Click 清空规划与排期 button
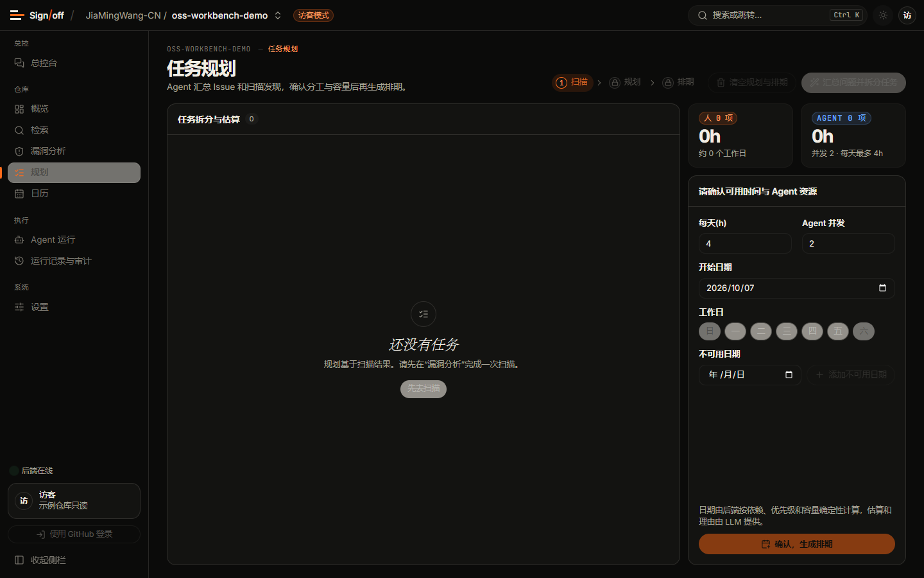Image resolution: width=924 pixels, height=578 pixels. pos(752,83)
